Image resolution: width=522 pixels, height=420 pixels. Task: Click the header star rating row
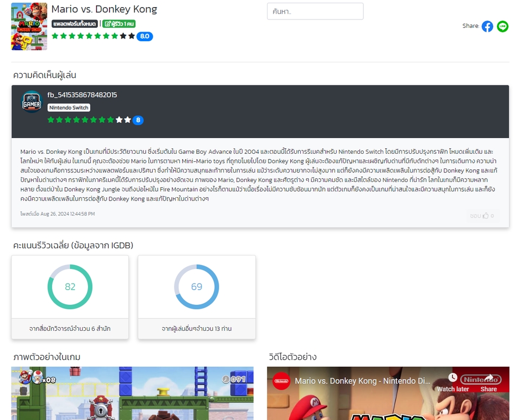tap(93, 36)
